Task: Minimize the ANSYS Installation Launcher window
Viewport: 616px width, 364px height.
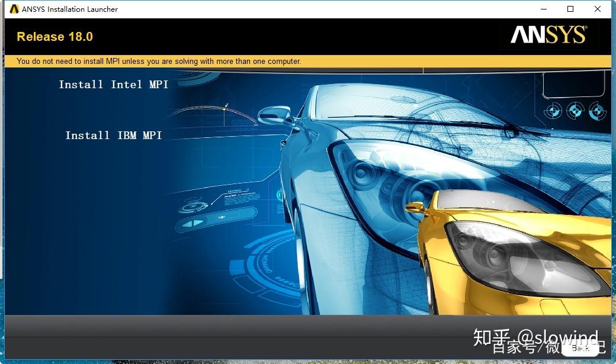Action: (x=543, y=9)
